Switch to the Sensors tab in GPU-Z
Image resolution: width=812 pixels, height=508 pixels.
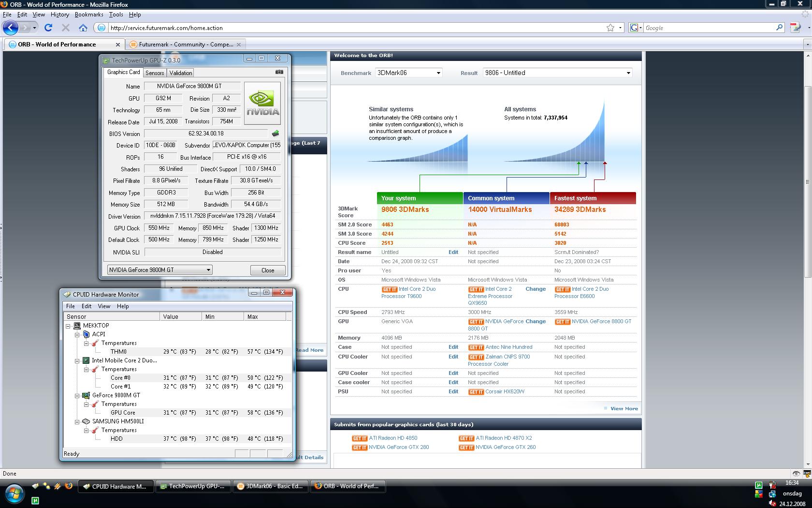point(155,73)
